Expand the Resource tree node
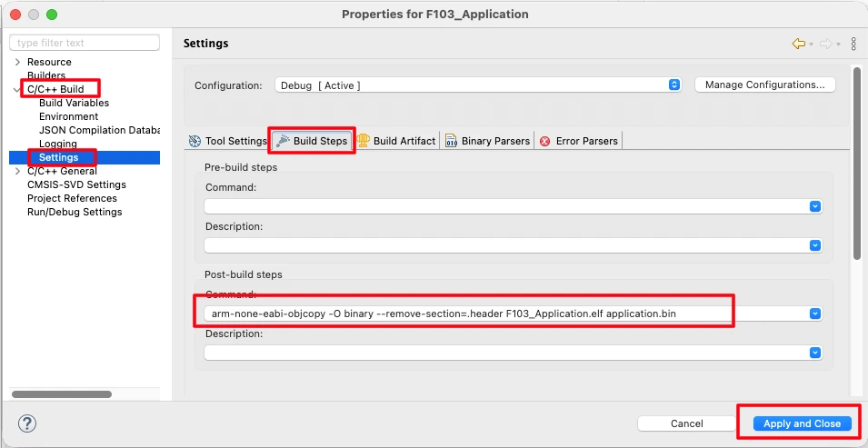Screen dimensions: 868x448 pos(18,62)
